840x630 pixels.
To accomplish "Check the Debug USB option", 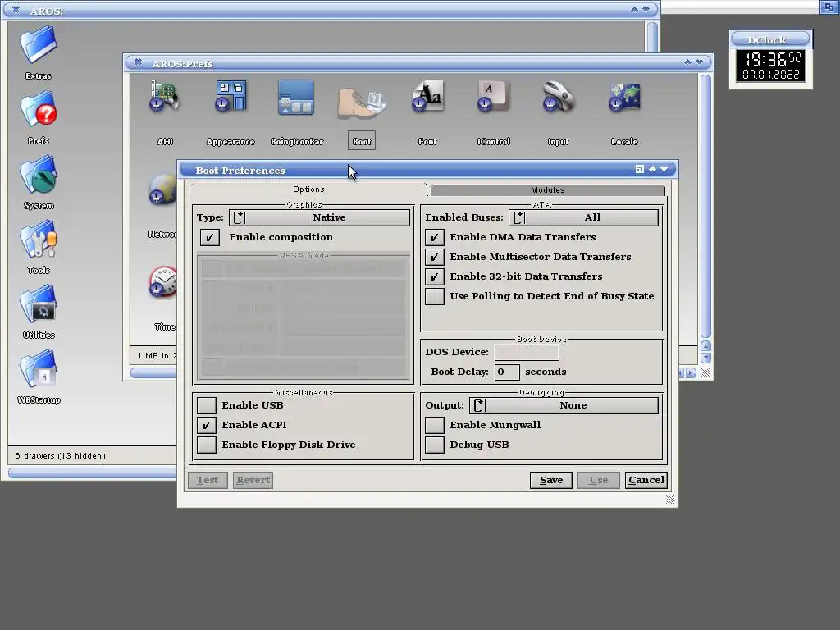I will (x=435, y=445).
